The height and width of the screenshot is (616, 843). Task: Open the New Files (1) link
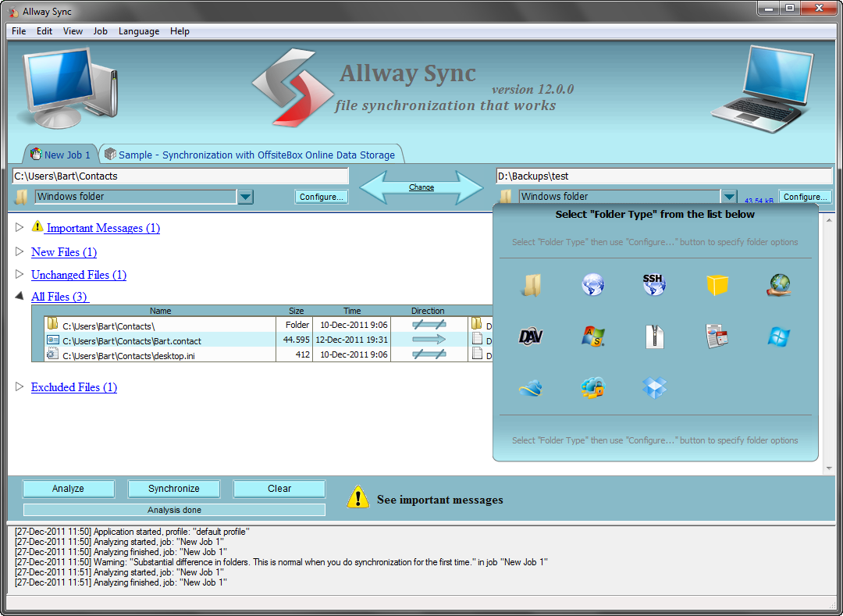[64, 252]
